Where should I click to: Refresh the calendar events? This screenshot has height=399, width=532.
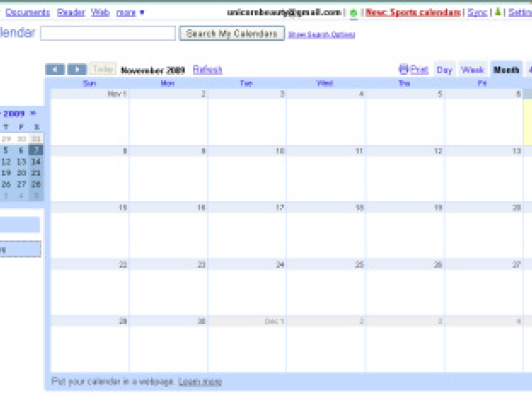(207, 69)
